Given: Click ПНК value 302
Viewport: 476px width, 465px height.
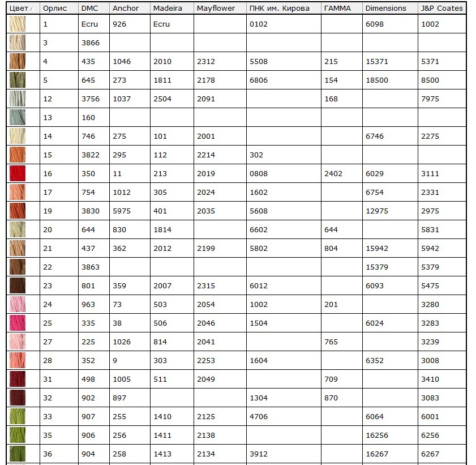Looking at the screenshot, I should tap(256, 155).
